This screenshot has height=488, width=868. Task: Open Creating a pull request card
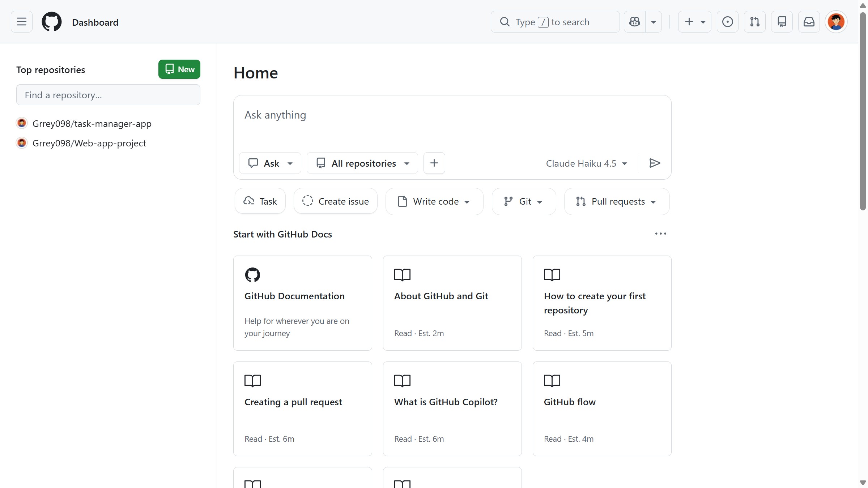[x=303, y=409]
